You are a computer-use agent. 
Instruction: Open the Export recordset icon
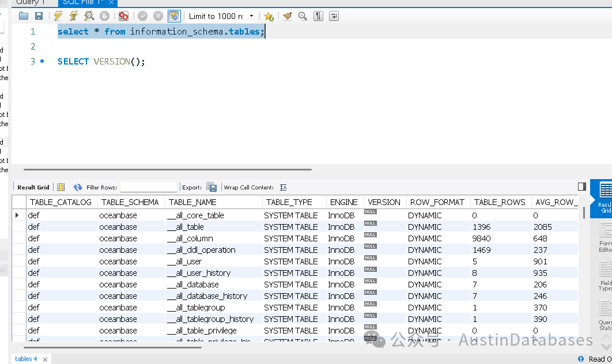tap(211, 187)
